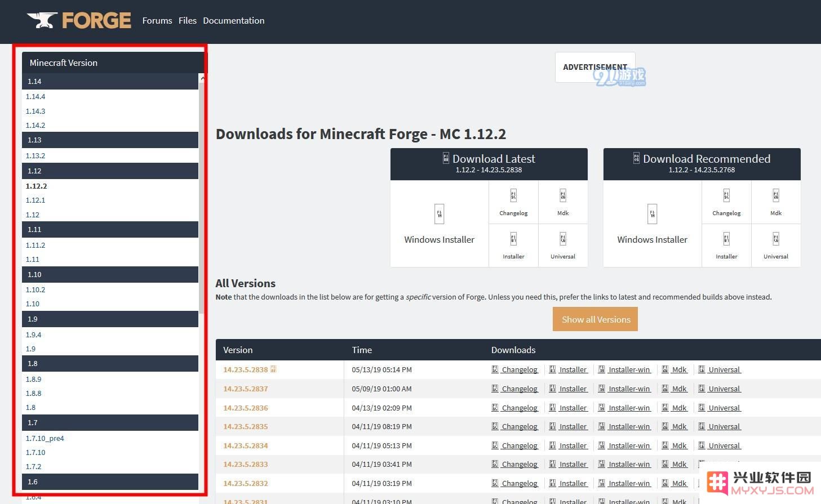Screen dimensions: 821x504
Task: Click Installer-win icon for version 14.23.5.2836
Action: (601, 408)
